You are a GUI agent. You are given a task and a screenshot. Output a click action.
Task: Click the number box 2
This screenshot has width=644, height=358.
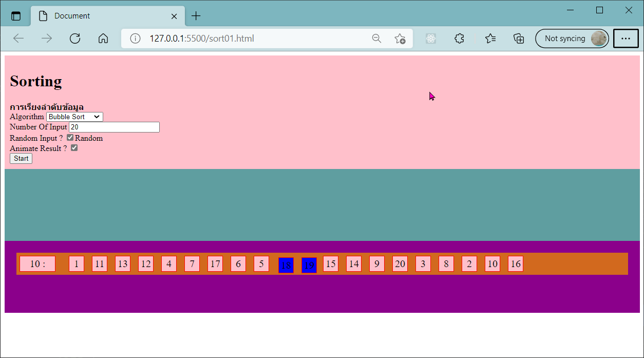click(x=469, y=264)
